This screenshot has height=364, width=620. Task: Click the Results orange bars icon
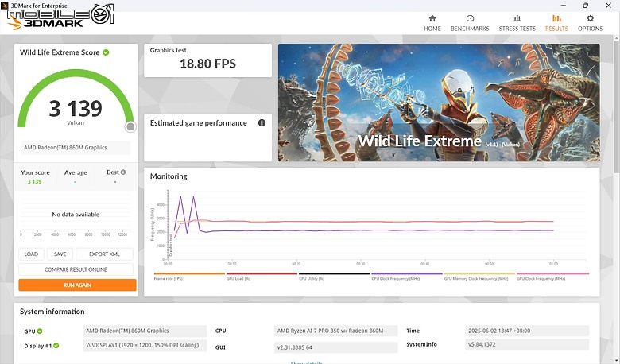click(x=556, y=18)
